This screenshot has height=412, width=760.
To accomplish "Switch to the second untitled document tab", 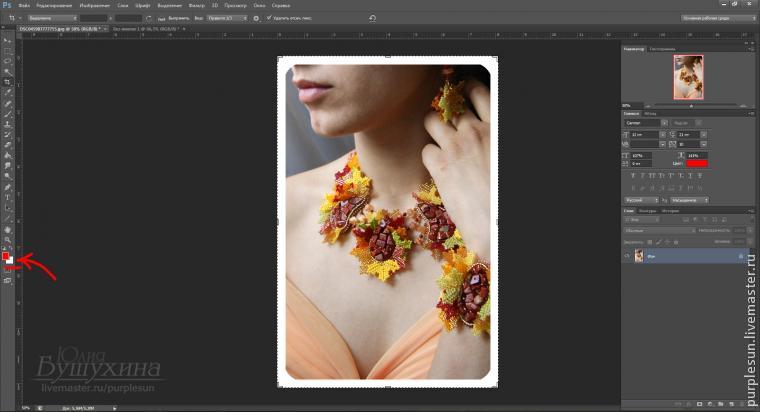I will tap(147, 29).
